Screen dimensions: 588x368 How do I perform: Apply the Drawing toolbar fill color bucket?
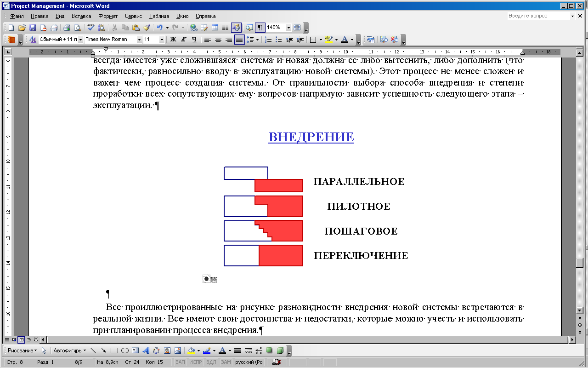click(x=192, y=351)
